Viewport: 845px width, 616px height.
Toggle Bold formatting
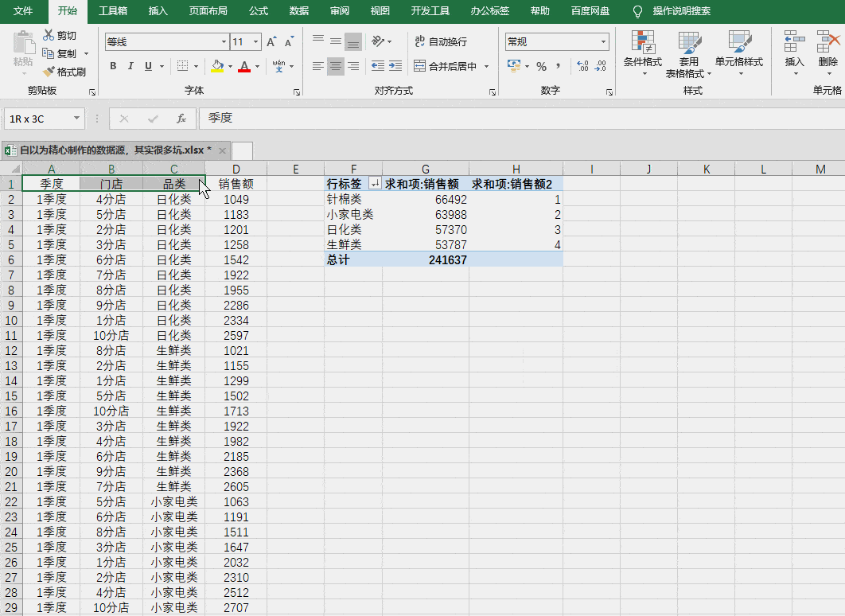point(113,66)
